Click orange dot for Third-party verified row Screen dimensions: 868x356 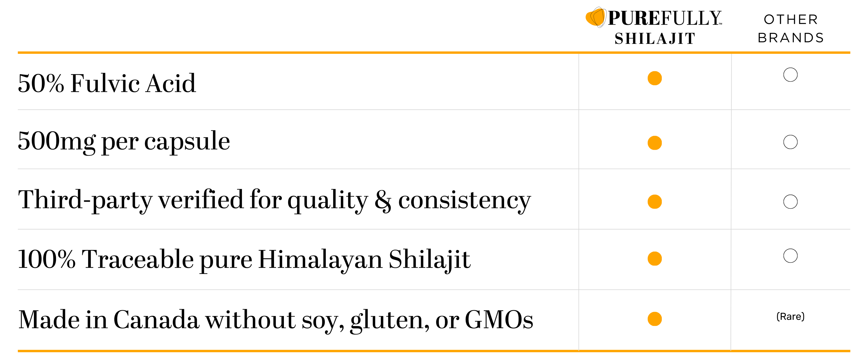click(654, 202)
